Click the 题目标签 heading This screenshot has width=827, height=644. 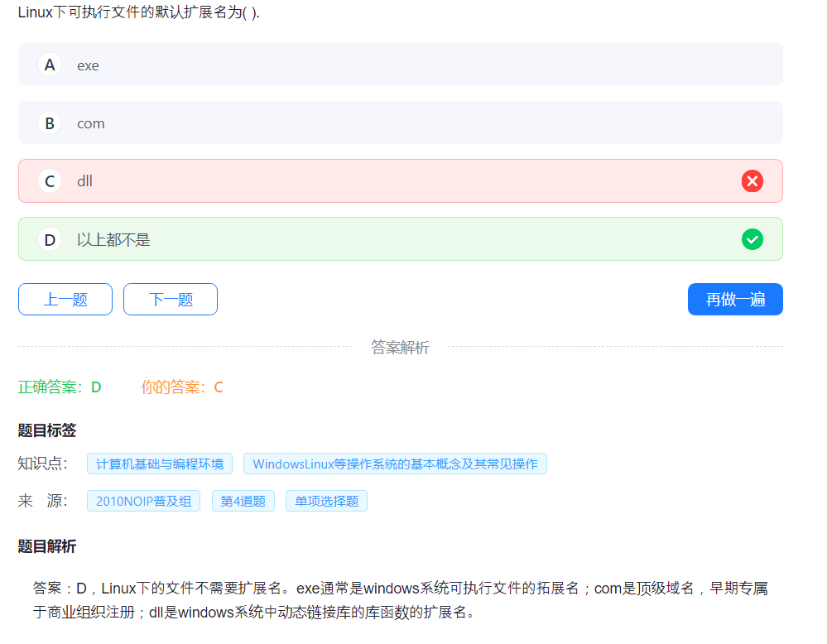[x=47, y=430]
